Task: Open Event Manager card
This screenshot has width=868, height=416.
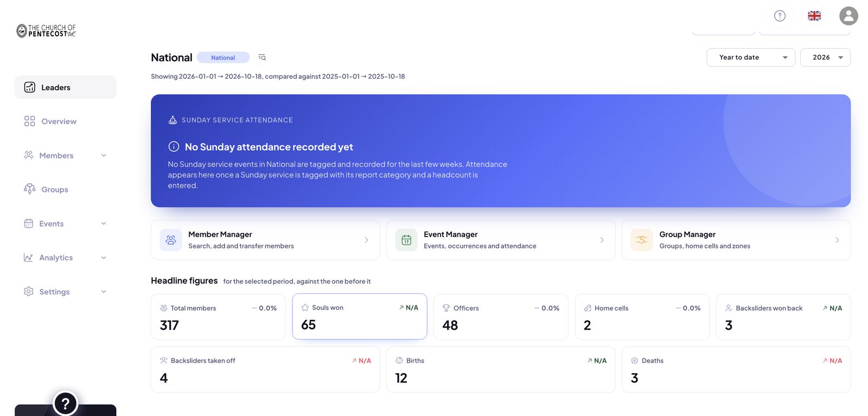Action: pos(501,240)
